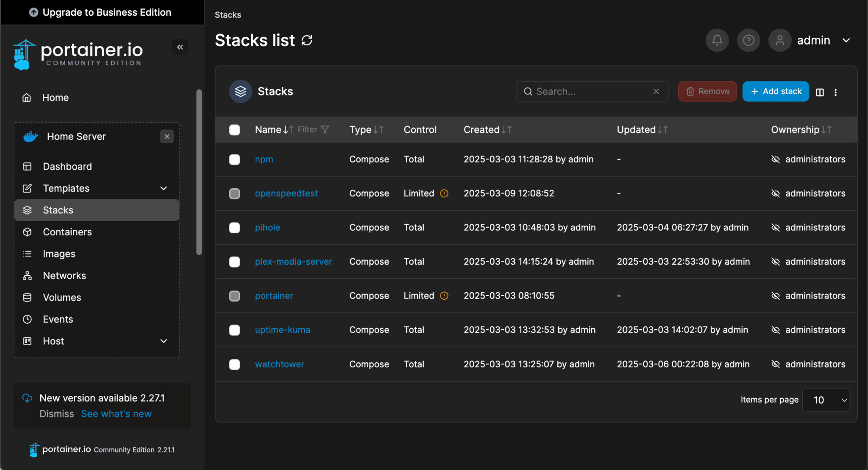Open the notifications bell
The image size is (868, 470).
tap(717, 40)
